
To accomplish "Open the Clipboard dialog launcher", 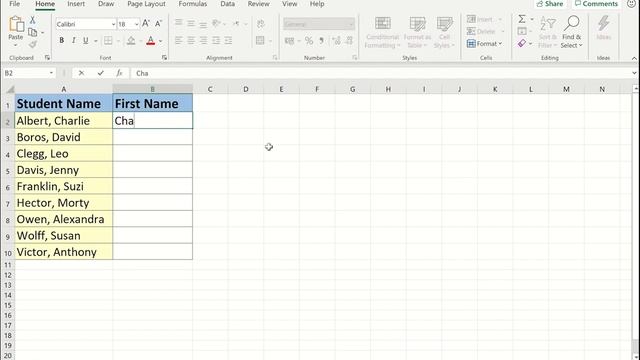I will tap(47, 58).
